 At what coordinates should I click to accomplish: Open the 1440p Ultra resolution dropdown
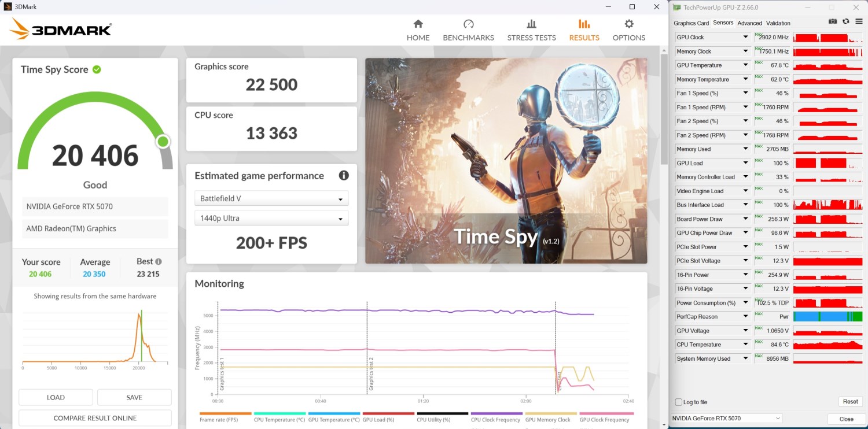point(271,218)
